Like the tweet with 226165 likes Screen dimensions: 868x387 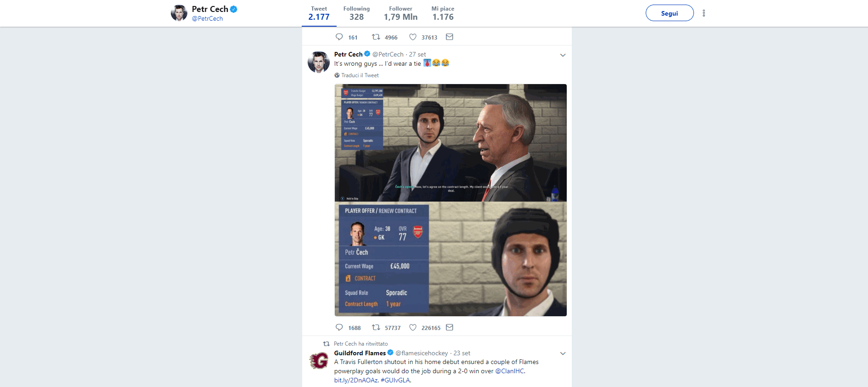click(413, 327)
